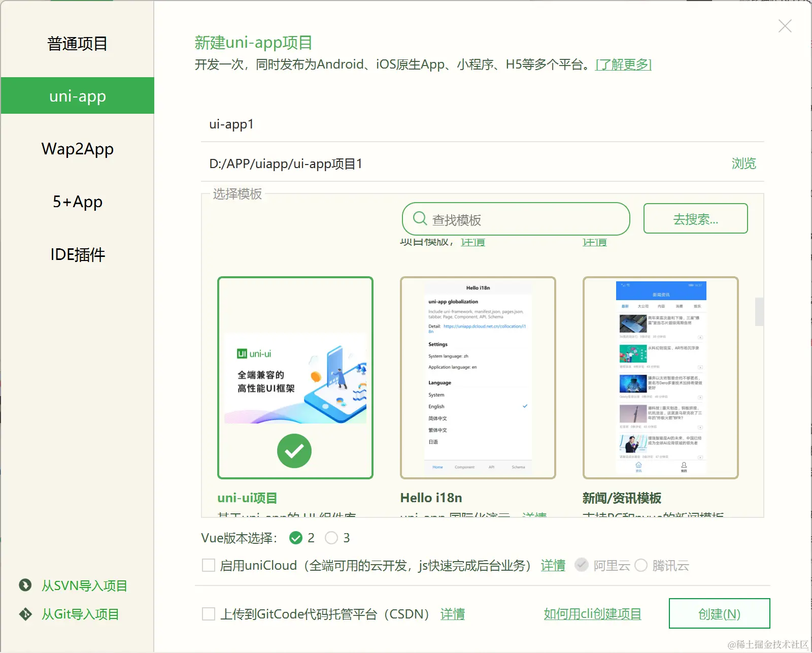Select Vue version 2 radio button

tap(296, 538)
